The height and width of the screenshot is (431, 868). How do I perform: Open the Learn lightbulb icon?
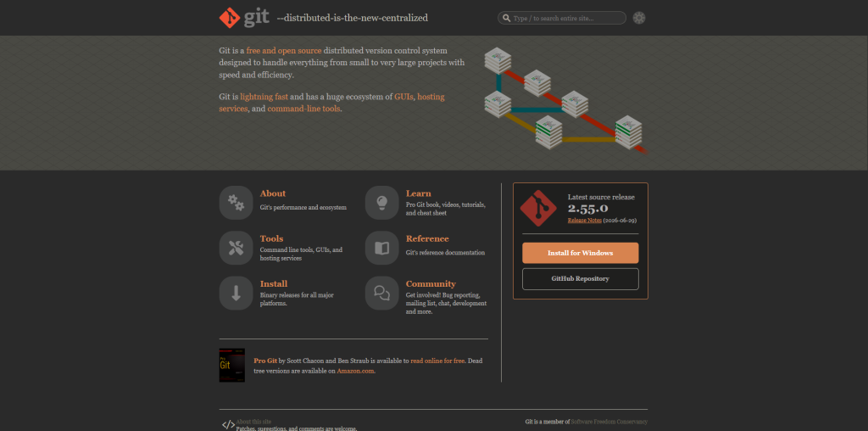tap(382, 203)
